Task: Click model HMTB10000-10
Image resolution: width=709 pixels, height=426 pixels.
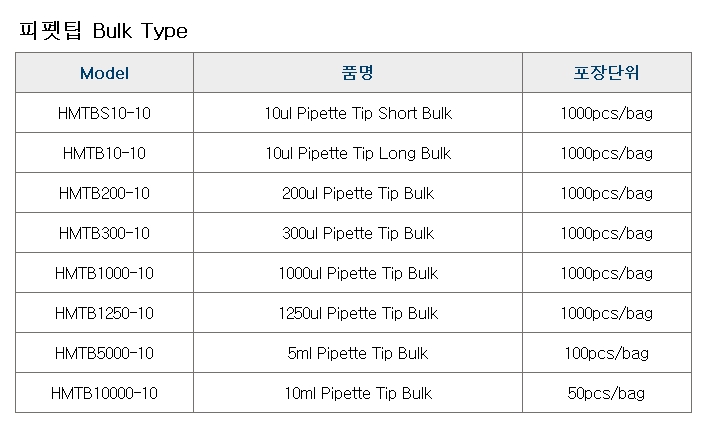Action: coord(104,393)
